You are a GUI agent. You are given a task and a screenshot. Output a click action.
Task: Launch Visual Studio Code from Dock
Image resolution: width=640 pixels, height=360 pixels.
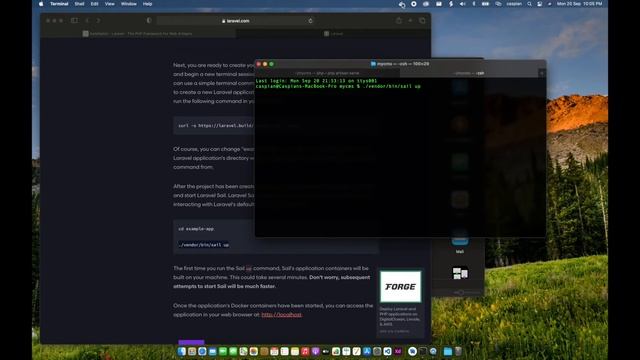[x=387, y=351]
